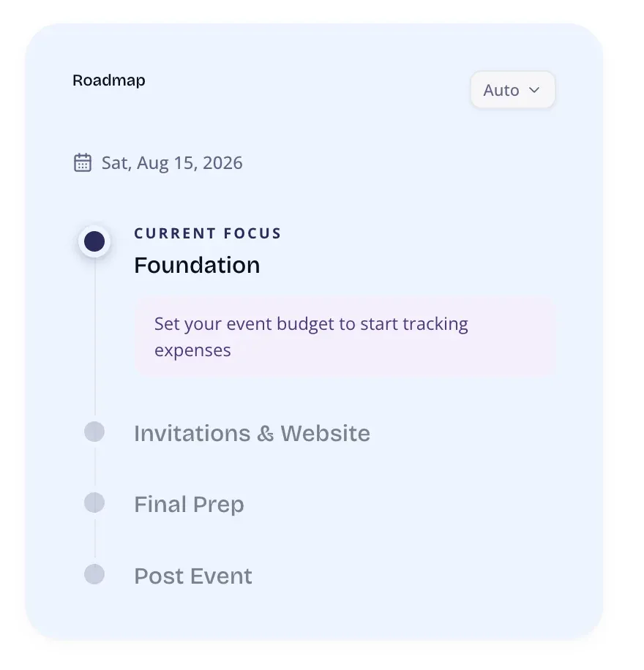Open the Auto dropdown menu

pos(512,89)
